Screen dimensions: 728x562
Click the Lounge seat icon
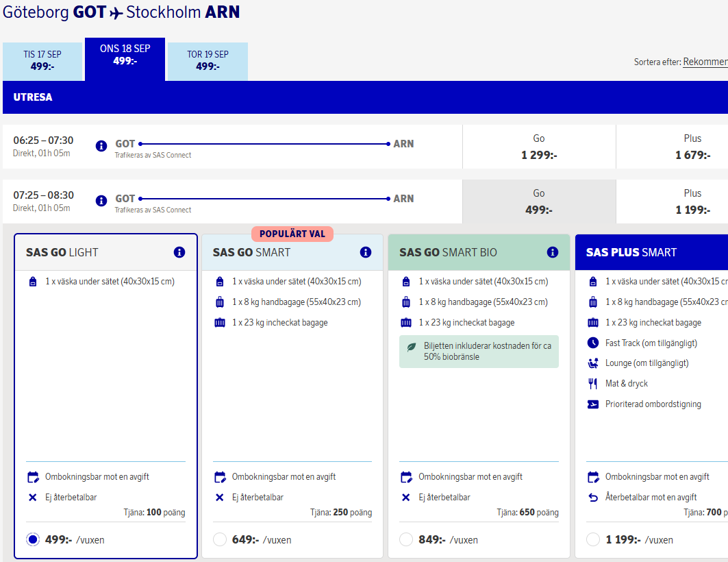pyautogui.click(x=593, y=363)
